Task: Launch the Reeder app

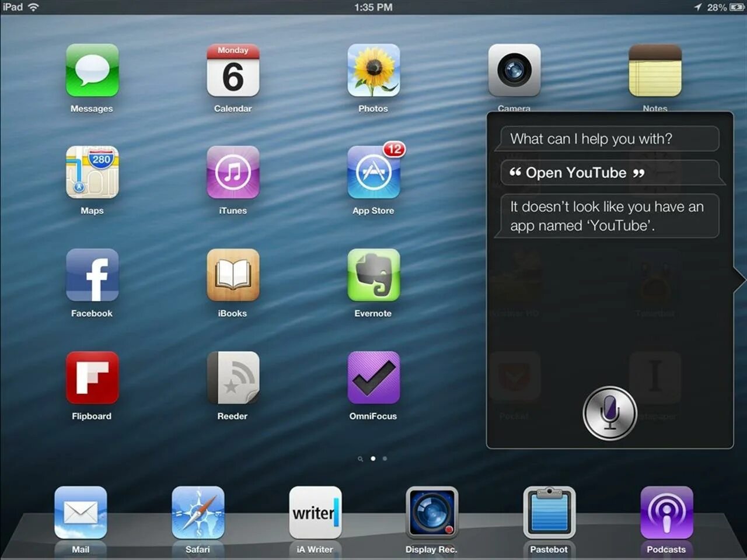Action: click(233, 378)
